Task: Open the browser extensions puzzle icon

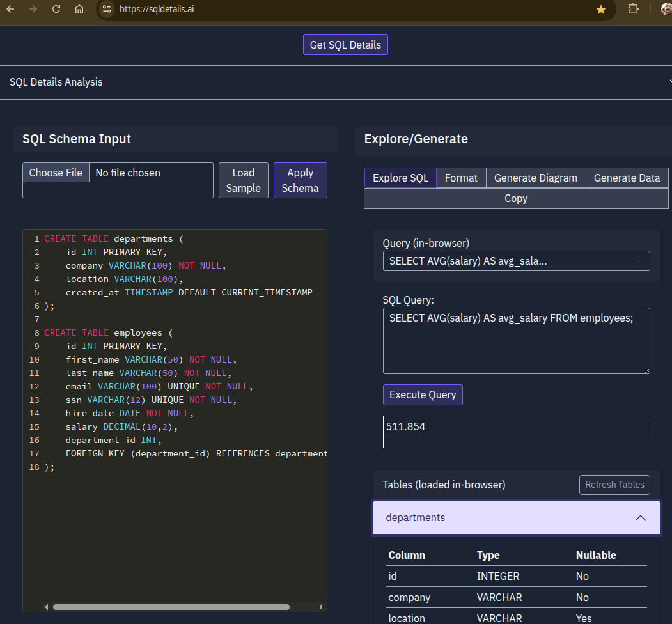Action: [632, 10]
